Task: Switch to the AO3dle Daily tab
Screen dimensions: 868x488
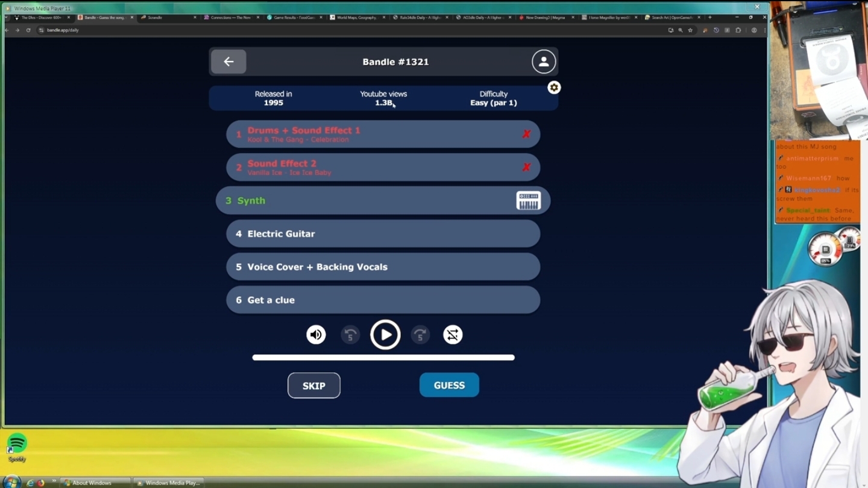Action: point(482,17)
